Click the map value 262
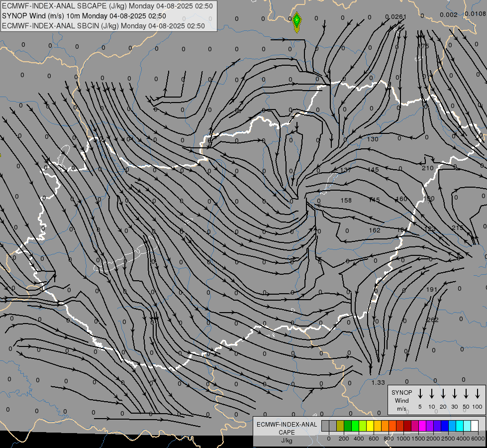Screen dimensions: 487x448 (x=433, y=320)
